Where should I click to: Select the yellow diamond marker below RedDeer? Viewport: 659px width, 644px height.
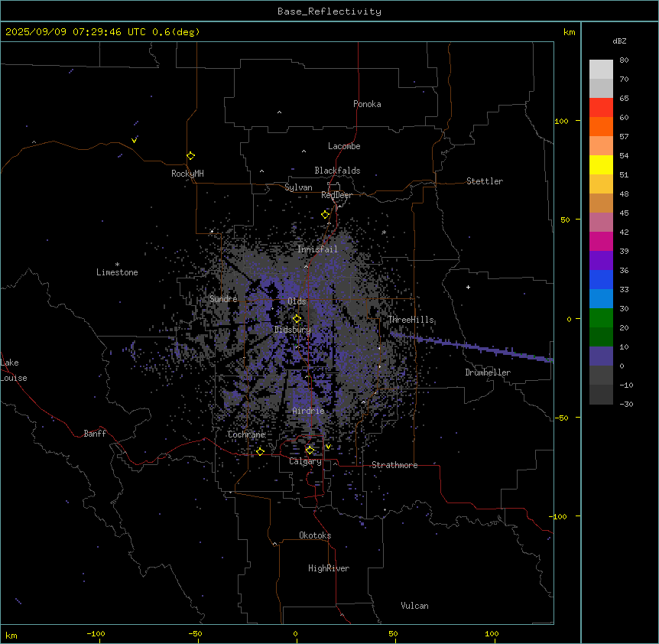pos(326,214)
